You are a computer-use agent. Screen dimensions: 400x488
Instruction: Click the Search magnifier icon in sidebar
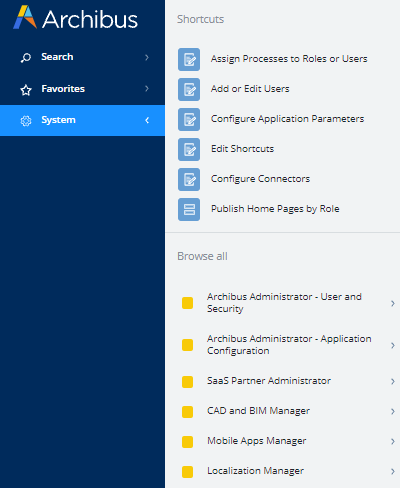[x=26, y=57]
